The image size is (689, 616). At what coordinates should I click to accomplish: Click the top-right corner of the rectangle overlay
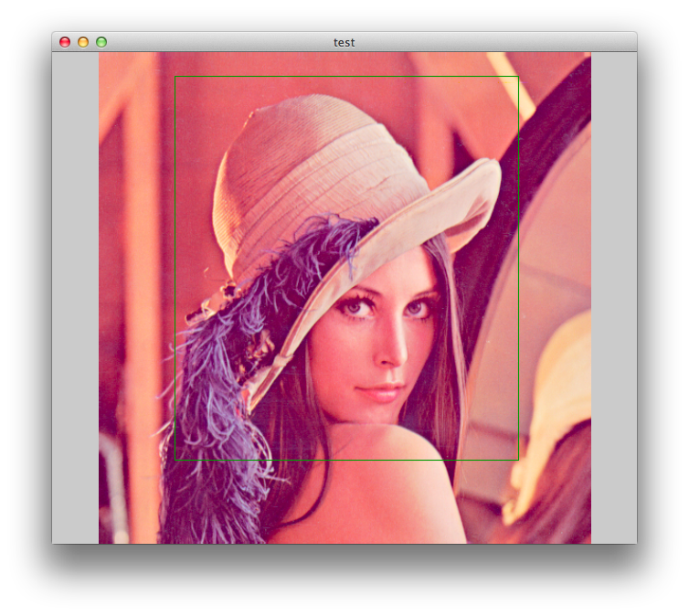(x=518, y=77)
